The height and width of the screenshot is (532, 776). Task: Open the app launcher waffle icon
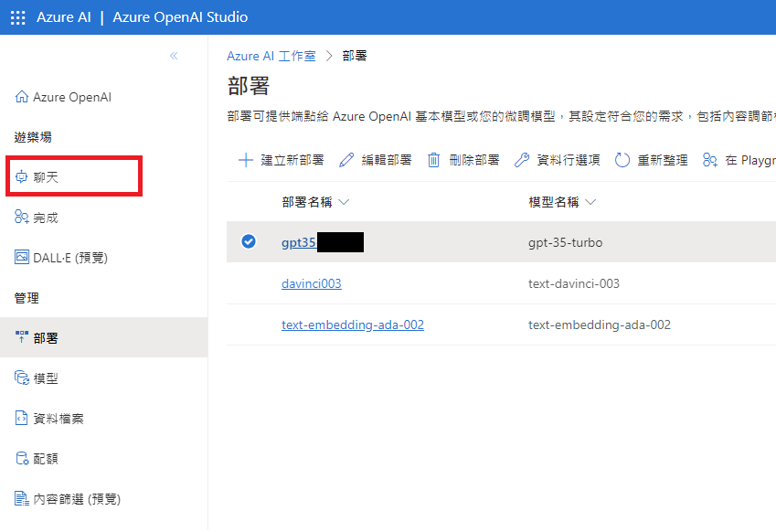pos(17,17)
